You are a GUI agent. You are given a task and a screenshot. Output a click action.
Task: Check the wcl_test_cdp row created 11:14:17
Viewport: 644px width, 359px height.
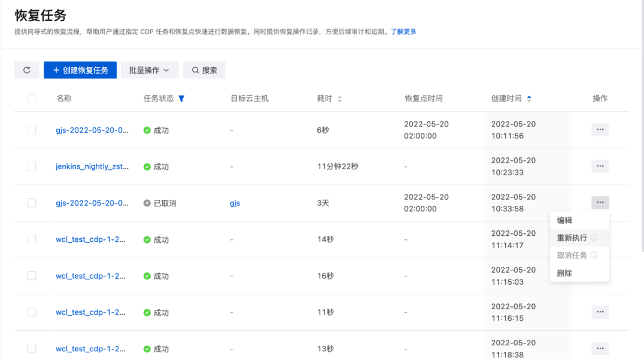pyautogui.click(x=32, y=239)
